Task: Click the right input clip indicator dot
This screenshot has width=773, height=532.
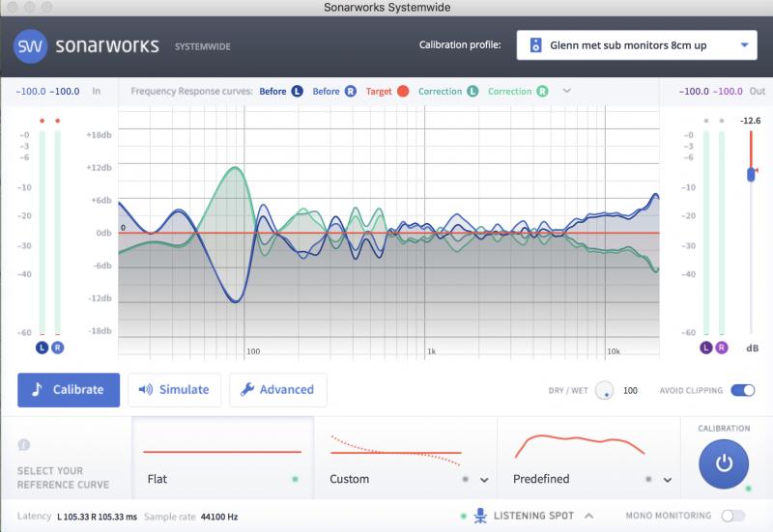Action: (58, 121)
